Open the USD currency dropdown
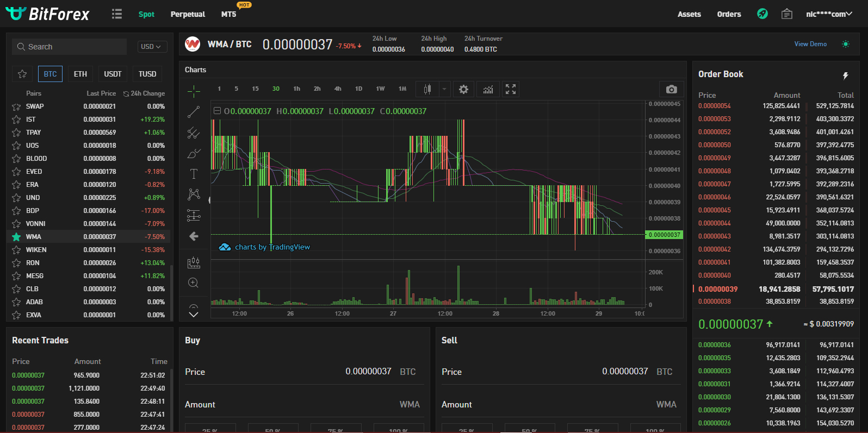The image size is (868, 433). [152, 47]
